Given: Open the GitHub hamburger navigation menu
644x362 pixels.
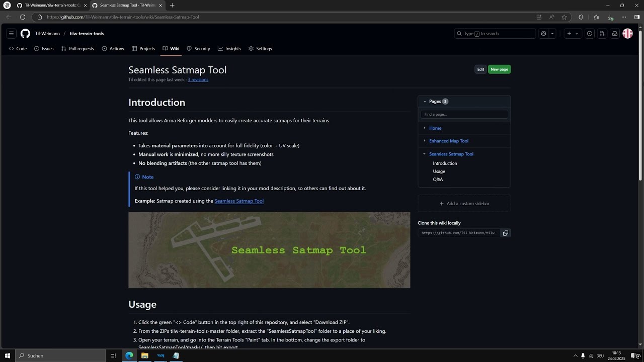Looking at the screenshot, I should tap(11, 34).
